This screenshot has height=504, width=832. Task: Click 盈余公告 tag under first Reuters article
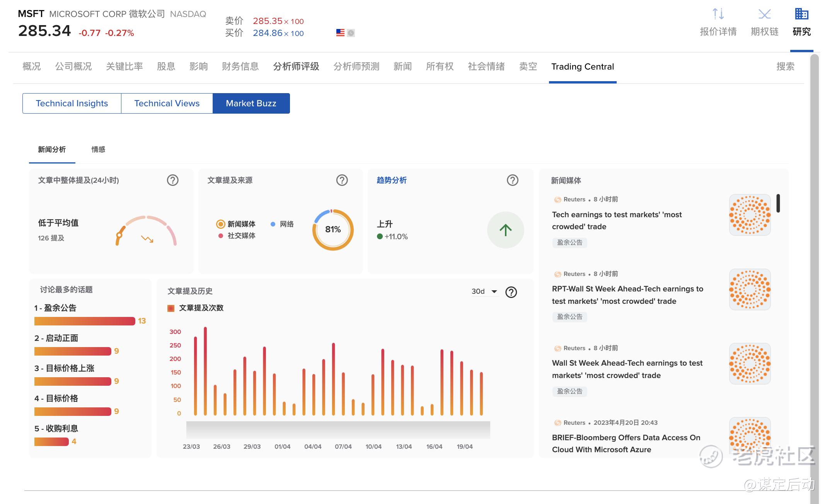[569, 243]
